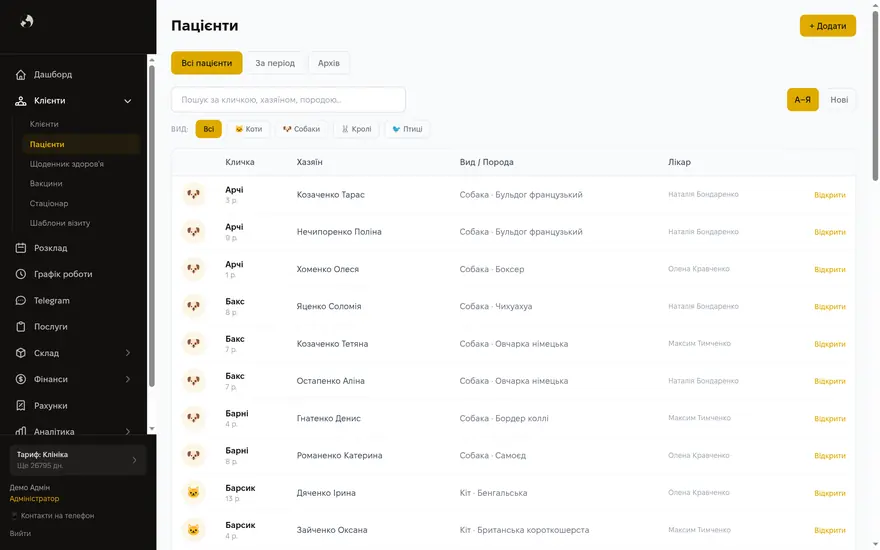Open Дашборд home icon in sidebar
The image size is (880, 550).
tap(21, 75)
